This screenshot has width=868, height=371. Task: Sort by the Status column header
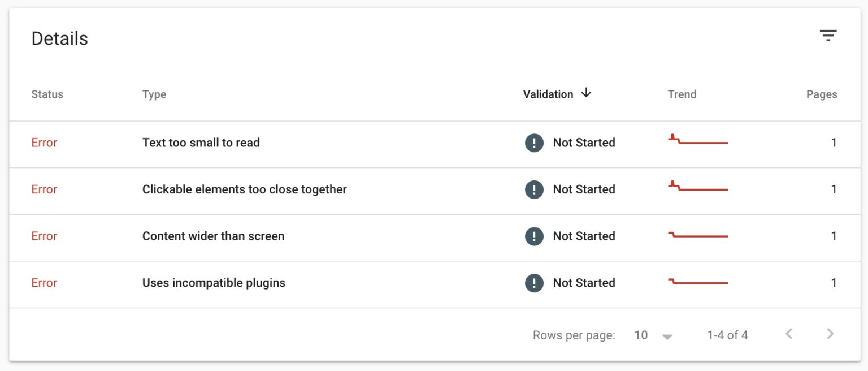(47, 94)
